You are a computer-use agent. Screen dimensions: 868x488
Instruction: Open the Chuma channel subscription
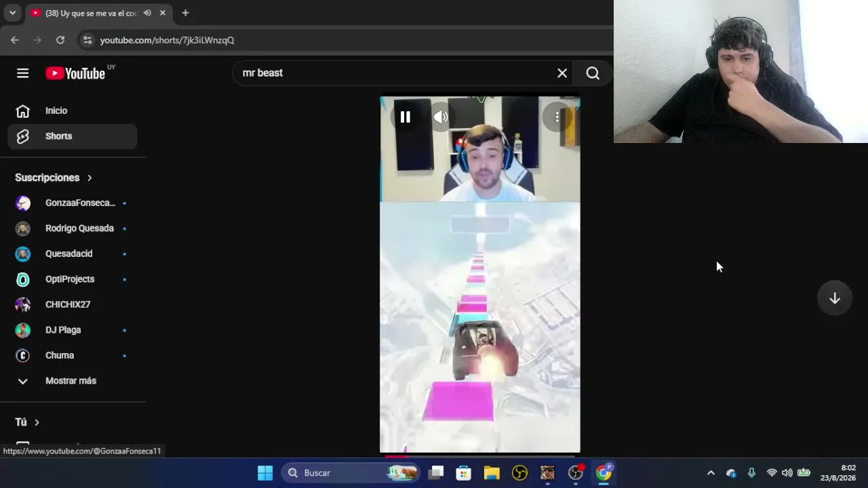(73, 355)
